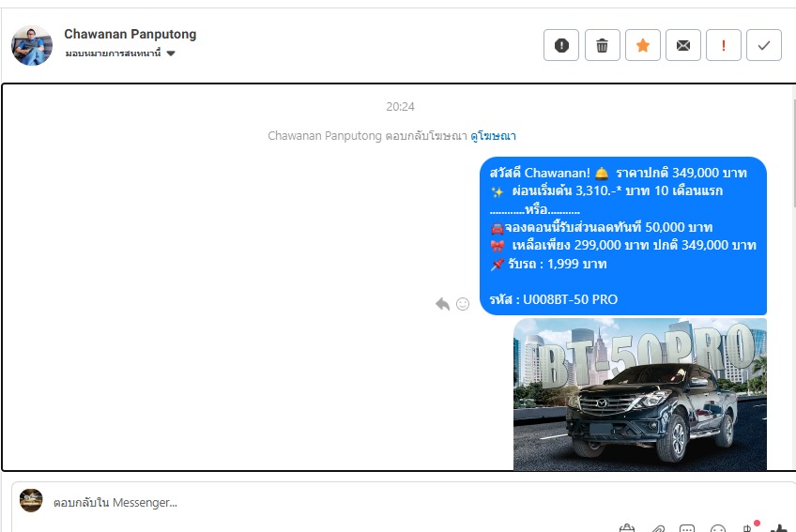Open Chawanan Panputong's profile picture
Image resolution: width=796 pixels, height=532 pixels.
tap(32, 45)
